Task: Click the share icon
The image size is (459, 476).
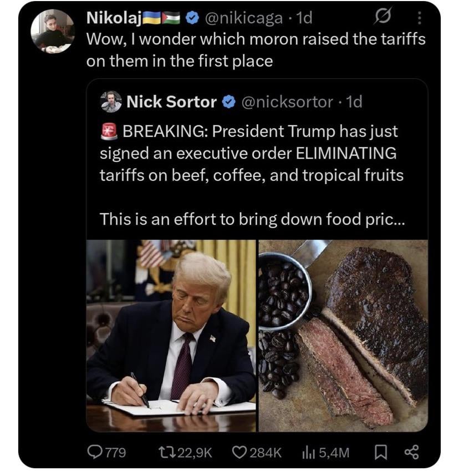Action: click(411, 453)
